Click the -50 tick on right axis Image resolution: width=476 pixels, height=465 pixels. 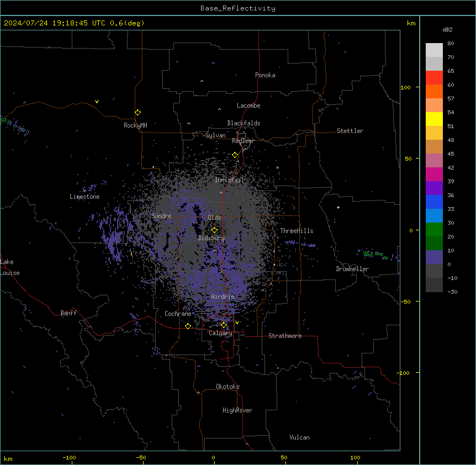(405, 302)
